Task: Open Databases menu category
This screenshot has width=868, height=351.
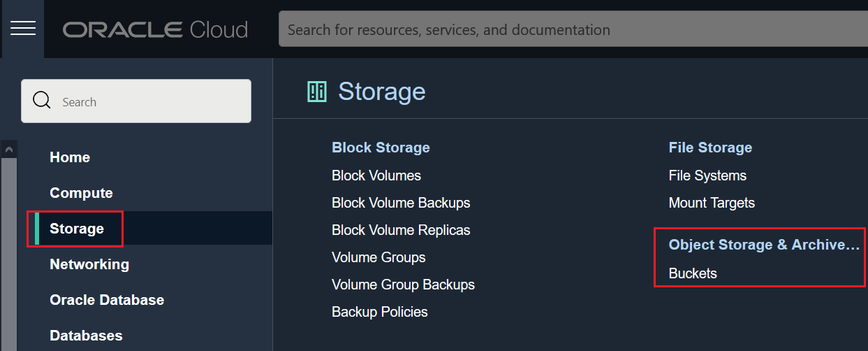Action: (86, 336)
